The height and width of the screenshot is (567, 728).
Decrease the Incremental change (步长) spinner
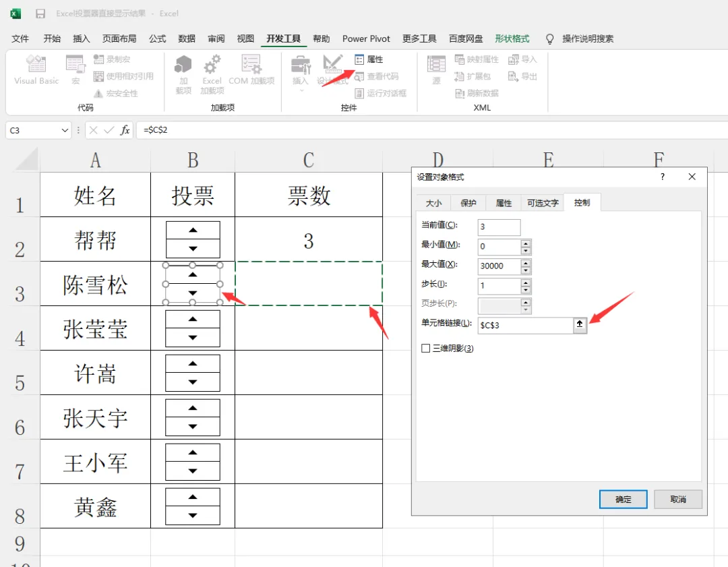(526, 290)
